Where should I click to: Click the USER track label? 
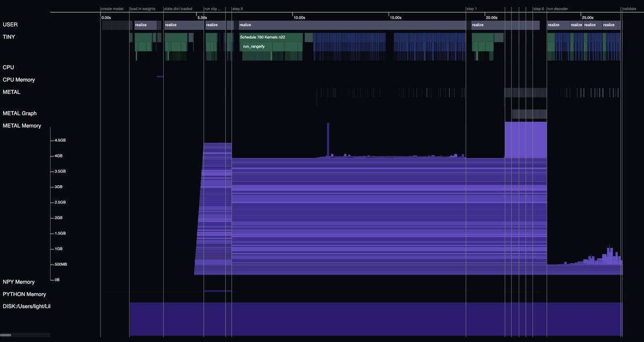point(10,25)
